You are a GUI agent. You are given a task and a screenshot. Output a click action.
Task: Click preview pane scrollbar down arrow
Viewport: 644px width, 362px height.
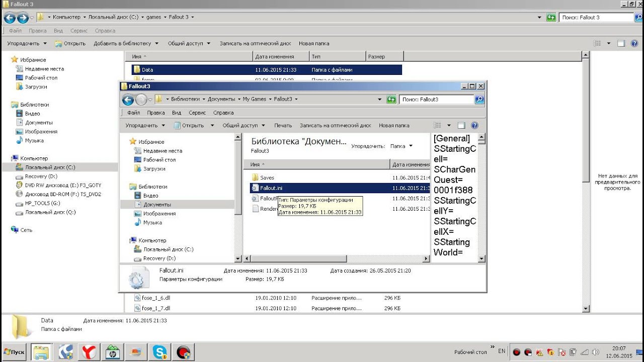tap(481, 259)
